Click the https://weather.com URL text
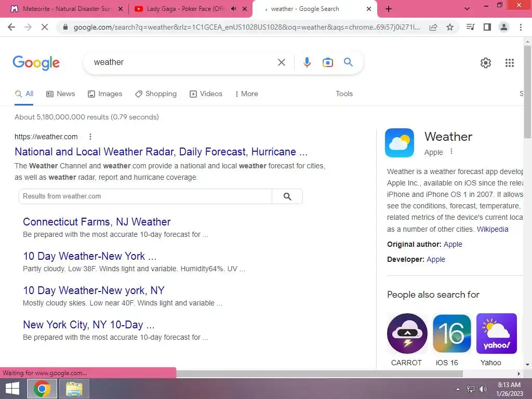 pos(46,137)
